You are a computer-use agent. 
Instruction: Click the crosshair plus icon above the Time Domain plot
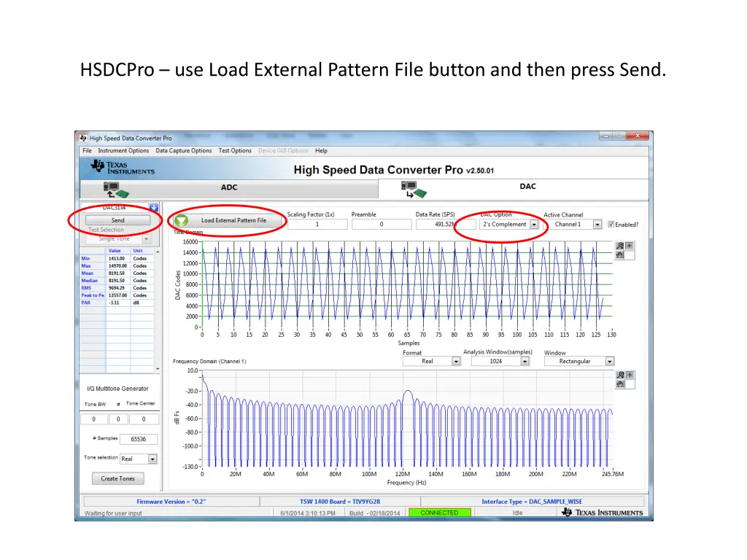(x=628, y=245)
